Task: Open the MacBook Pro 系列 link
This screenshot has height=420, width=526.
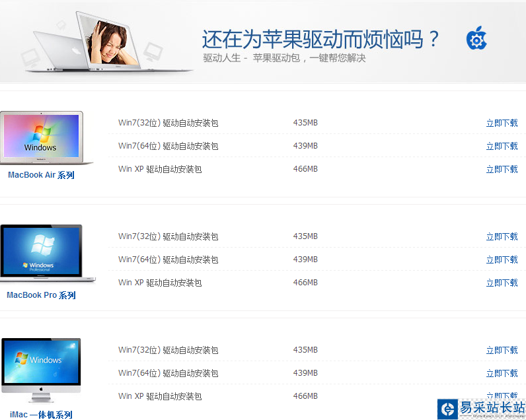Action: click(x=41, y=295)
